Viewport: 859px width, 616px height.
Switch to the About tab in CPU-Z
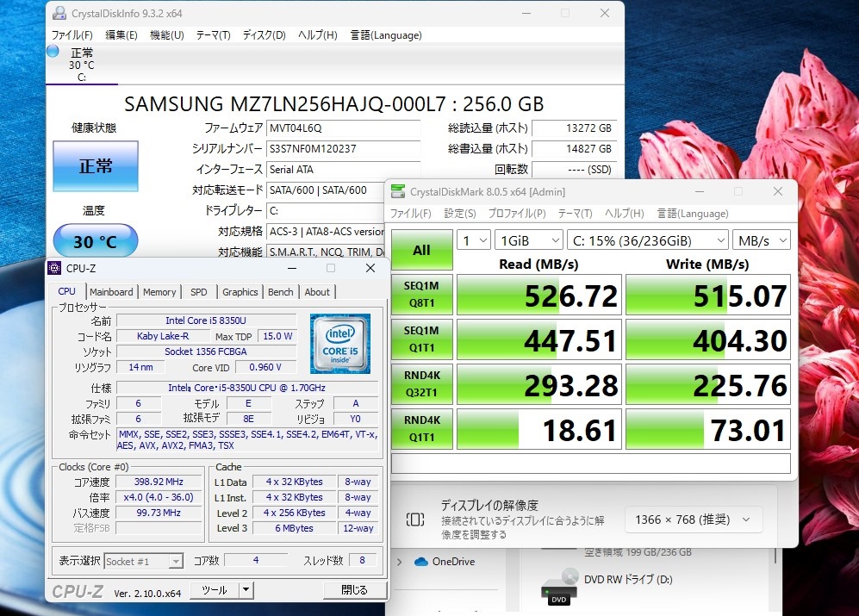click(x=317, y=292)
